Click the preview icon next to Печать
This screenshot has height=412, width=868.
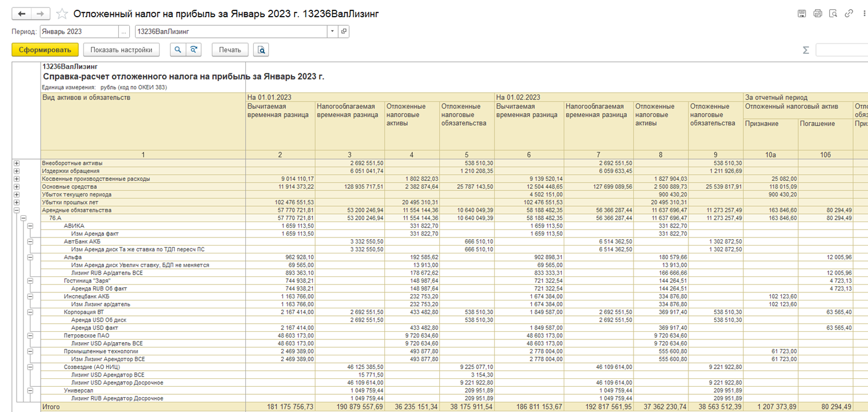[261, 50]
